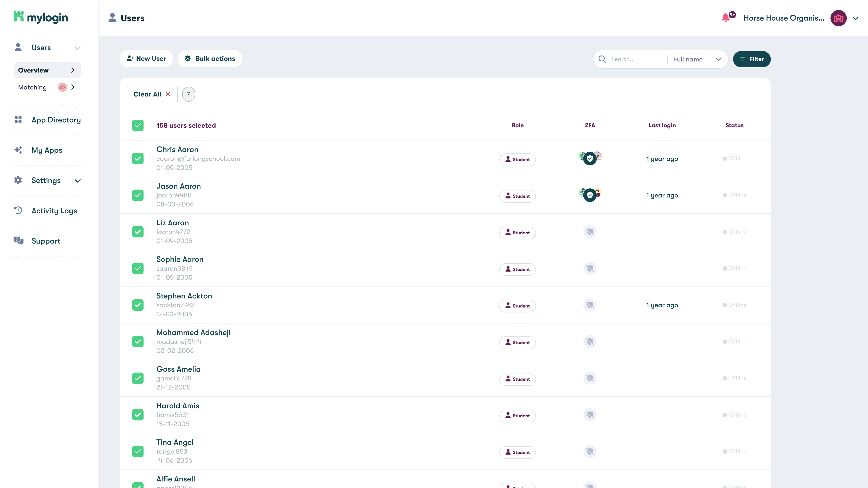The width and height of the screenshot is (868, 488).
Task: Click Harold Amis's disabled 2FA icon
Action: [590, 415]
